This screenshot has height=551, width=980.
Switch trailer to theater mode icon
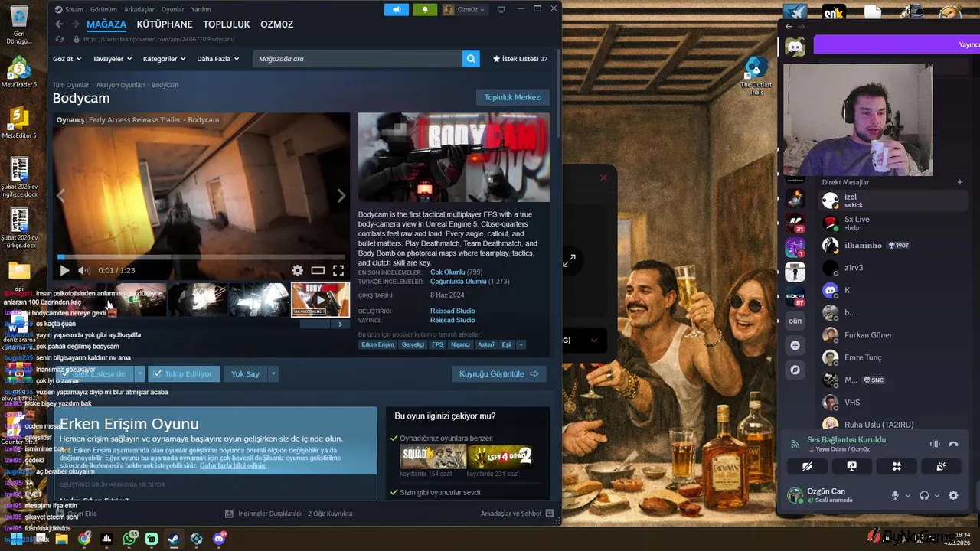318,270
